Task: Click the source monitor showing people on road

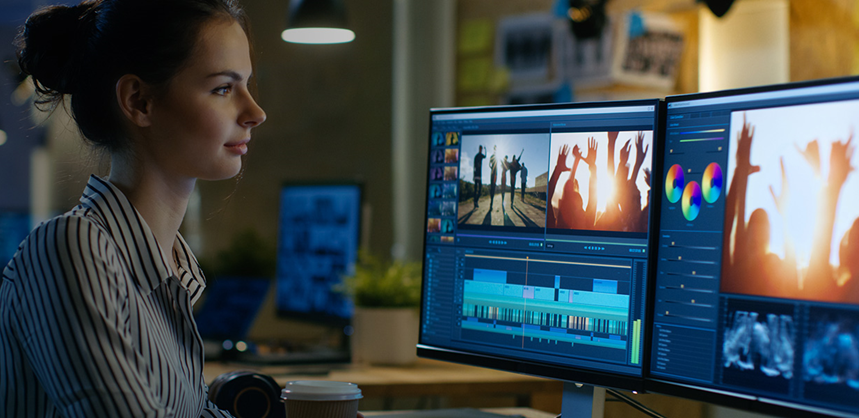Action: tap(503, 181)
